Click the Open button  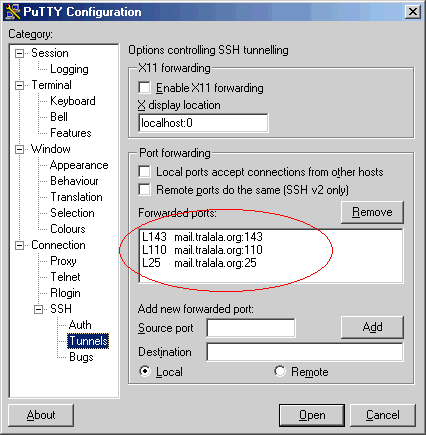(x=312, y=415)
